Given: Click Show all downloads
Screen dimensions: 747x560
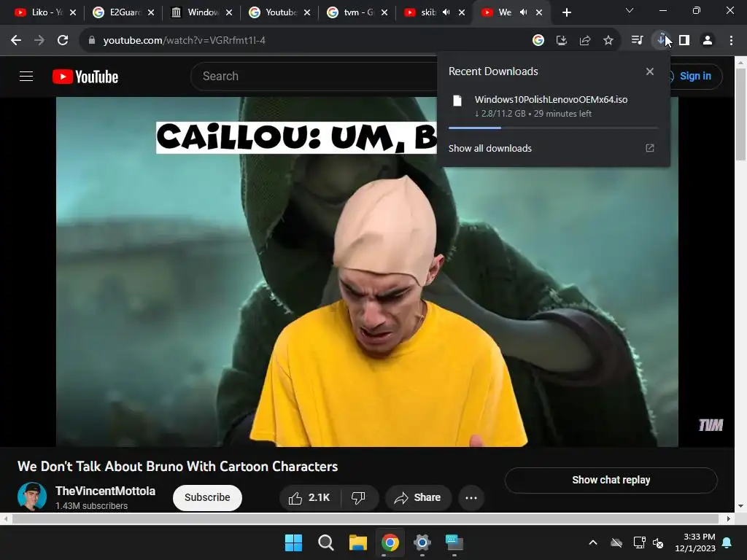Looking at the screenshot, I should click(x=489, y=149).
